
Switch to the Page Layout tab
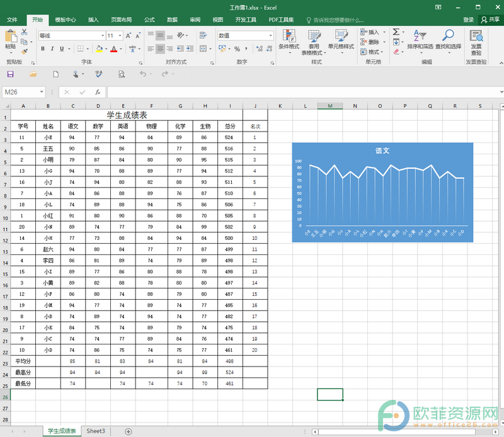click(x=122, y=20)
